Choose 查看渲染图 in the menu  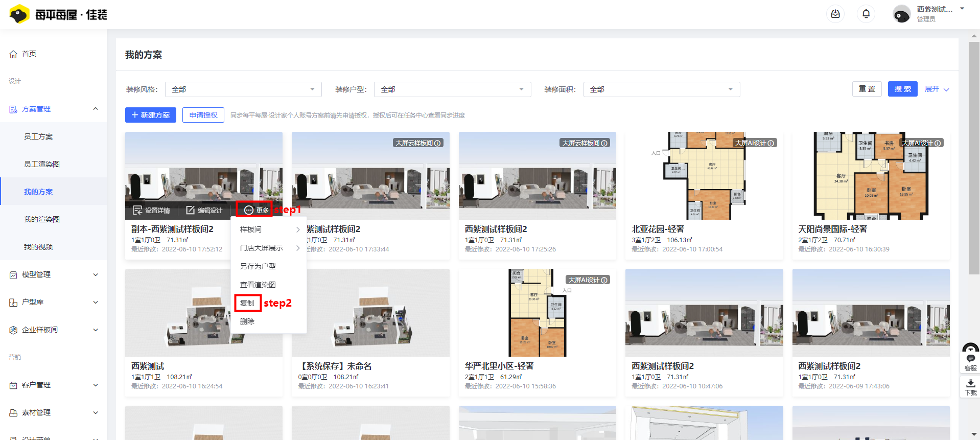tap(269, 285)
